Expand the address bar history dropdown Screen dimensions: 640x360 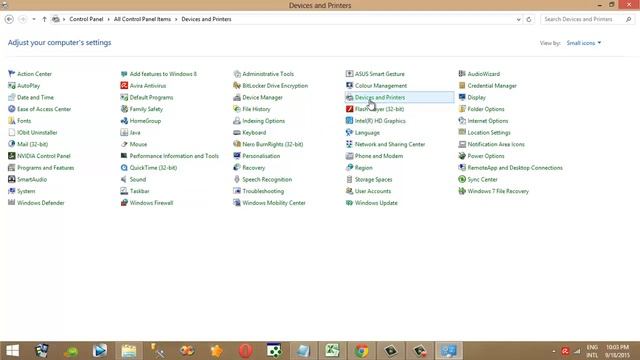coord(518,19)
